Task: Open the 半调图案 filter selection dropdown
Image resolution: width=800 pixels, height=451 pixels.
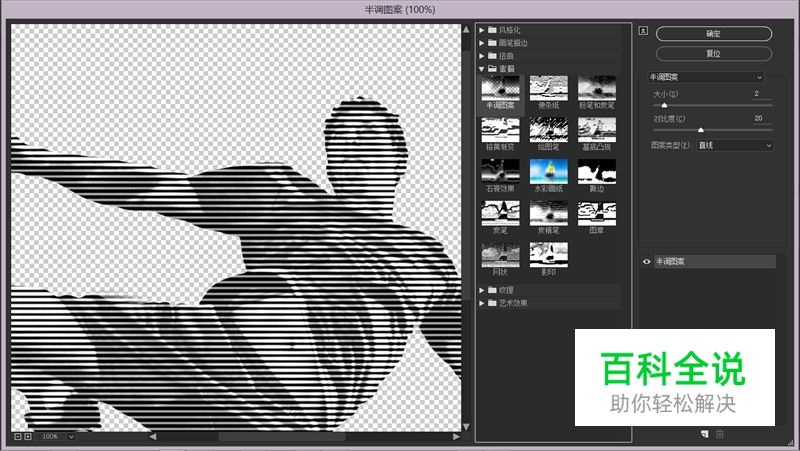Action: click(707, 77)
